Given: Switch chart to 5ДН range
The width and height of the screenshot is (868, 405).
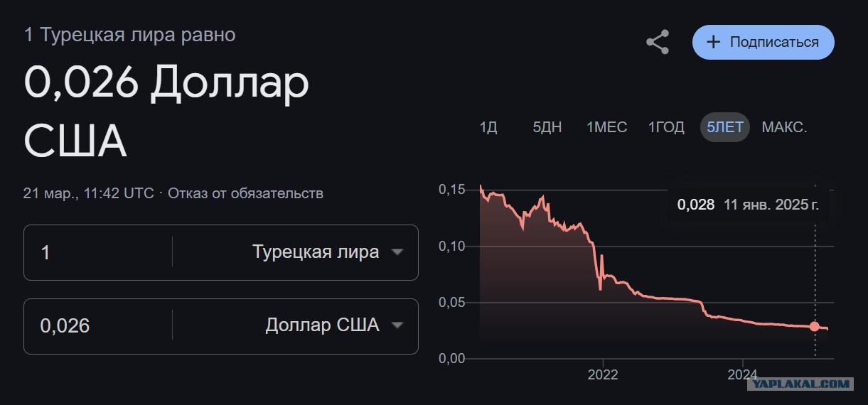Looking at the screenshot, I should coord(547,127).
